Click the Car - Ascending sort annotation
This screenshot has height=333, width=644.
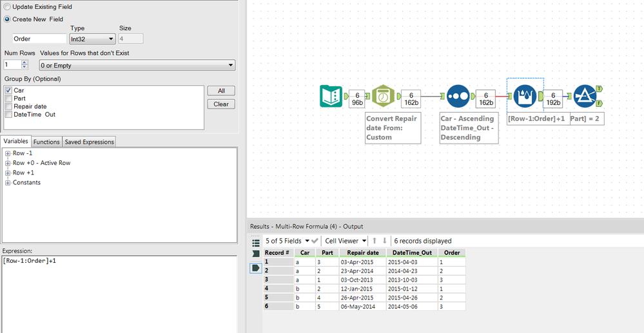pyautogui.click(x=469, y=128)
